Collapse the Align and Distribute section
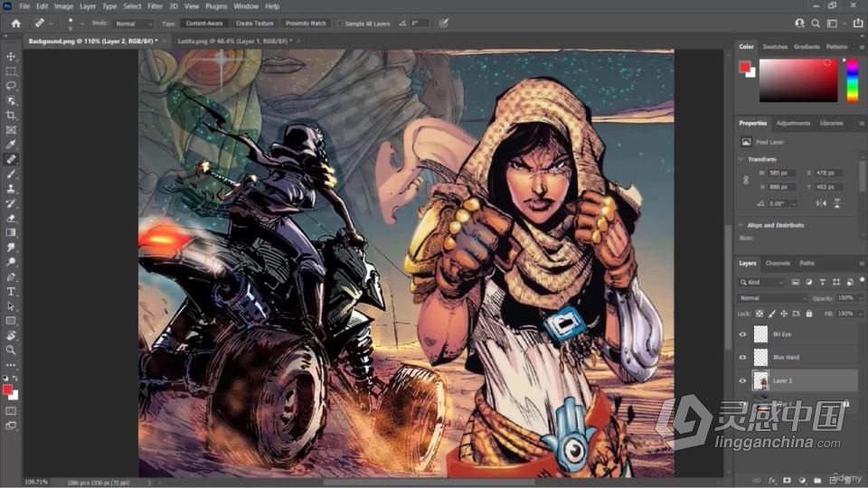This screenshot has height=488, width=868. pos(741,225)
